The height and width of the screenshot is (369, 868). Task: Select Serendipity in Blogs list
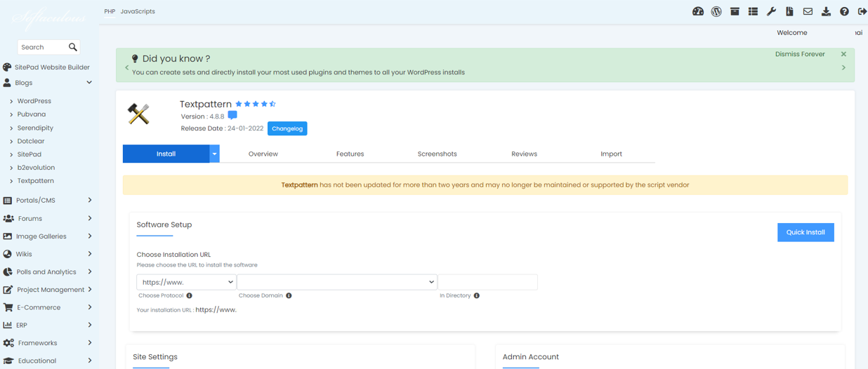pyautogui.click(x=35, y=128)
